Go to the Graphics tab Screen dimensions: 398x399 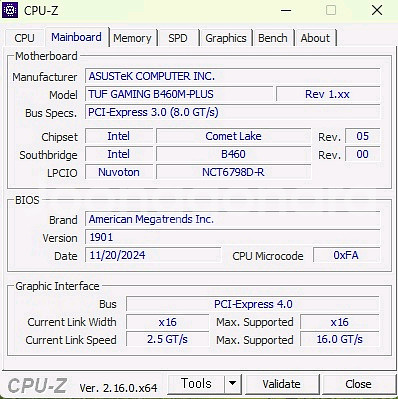[x=226, y=38]
